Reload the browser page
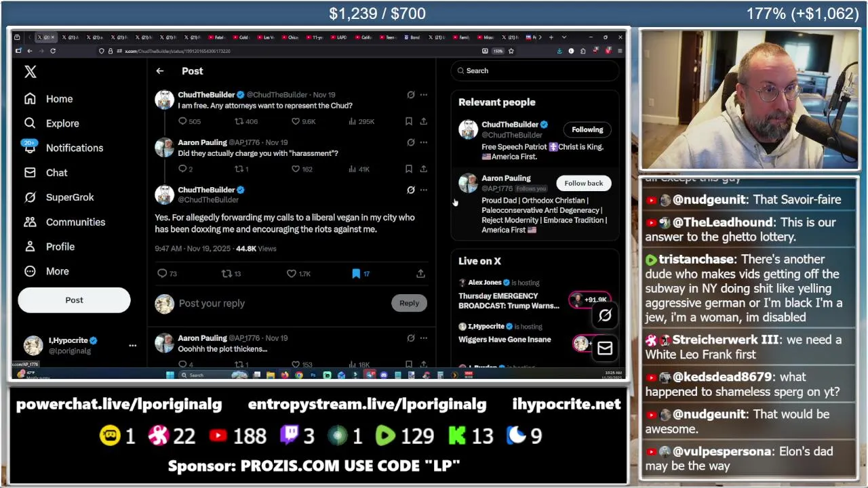Screen dimensions: 868x488 coord(52,51)
